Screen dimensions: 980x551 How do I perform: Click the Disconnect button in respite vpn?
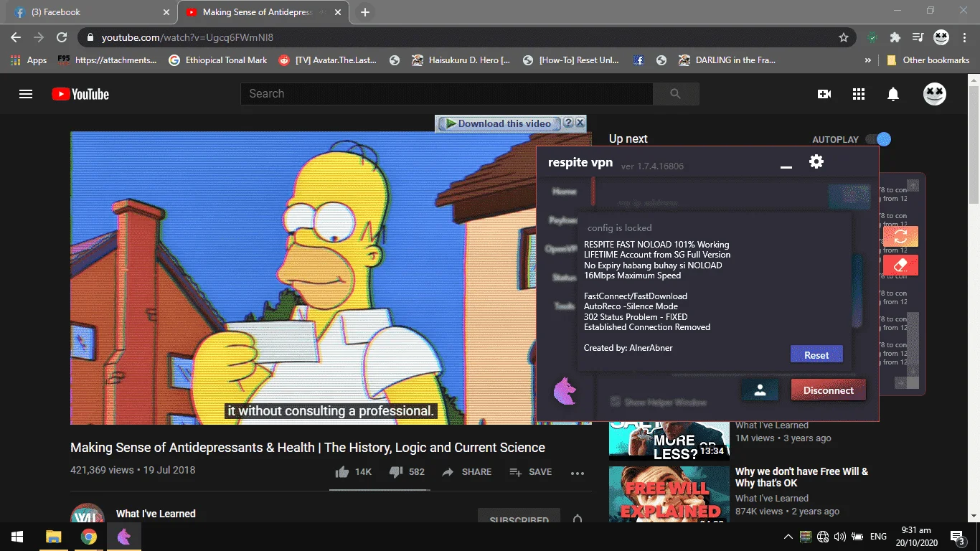click(x=829, y=390)
